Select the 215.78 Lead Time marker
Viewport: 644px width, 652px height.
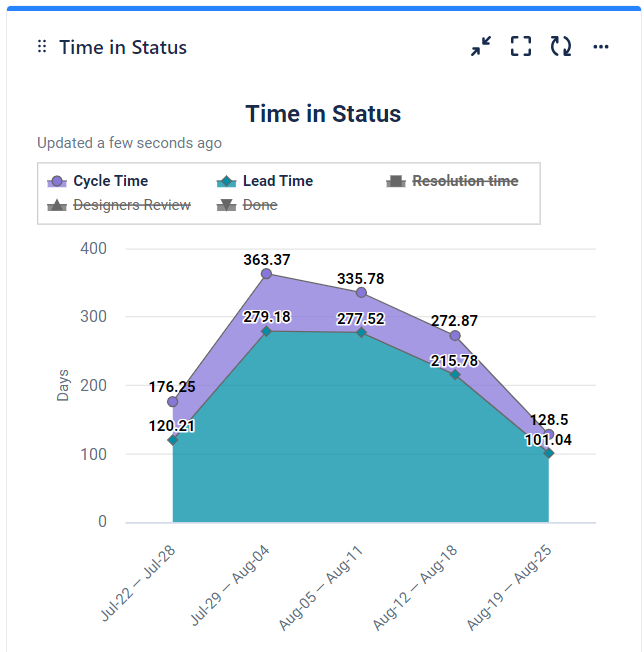(x=455, y=374)
